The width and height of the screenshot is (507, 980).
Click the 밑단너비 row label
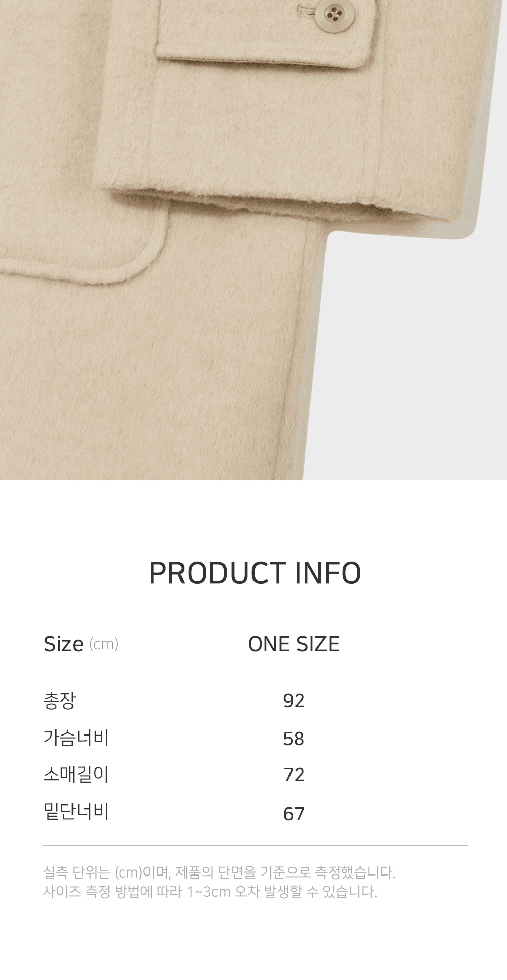click(x=76, y=813)
